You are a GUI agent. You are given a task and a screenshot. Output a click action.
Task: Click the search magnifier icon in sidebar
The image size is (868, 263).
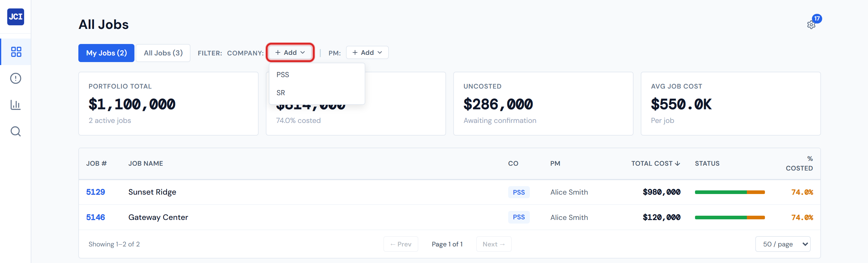15,131
